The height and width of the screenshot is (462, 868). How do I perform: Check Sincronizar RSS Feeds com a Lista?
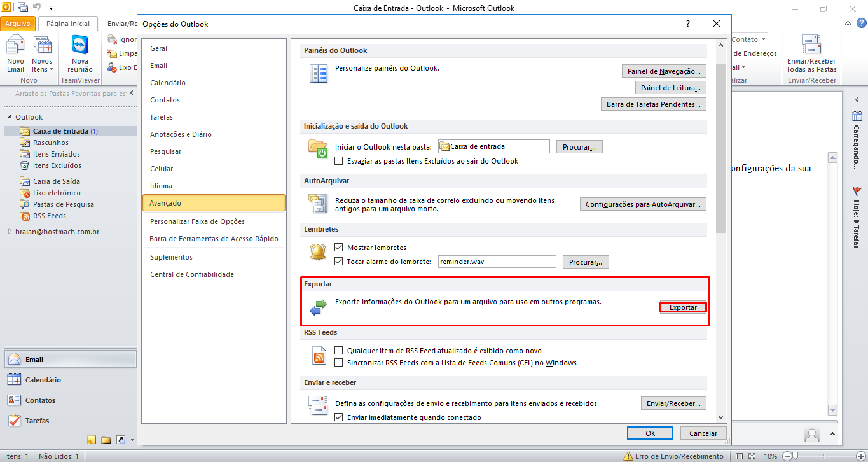(x=339, y=363)
